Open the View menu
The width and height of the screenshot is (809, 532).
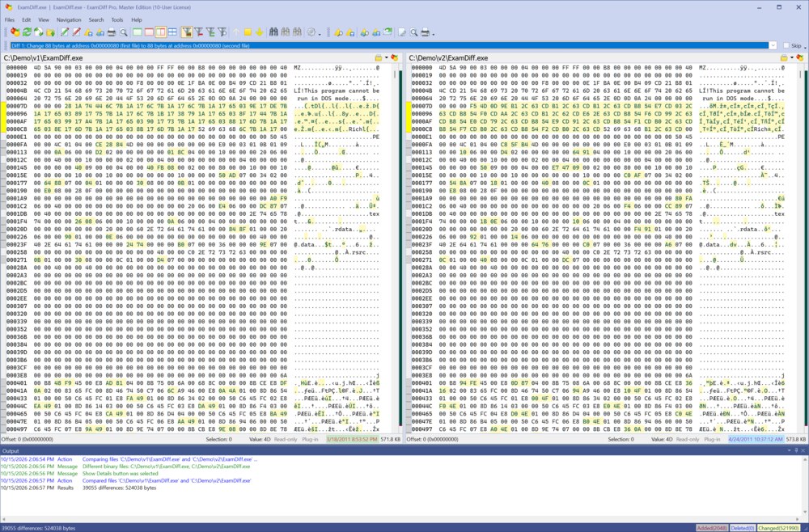coord(44,19)
